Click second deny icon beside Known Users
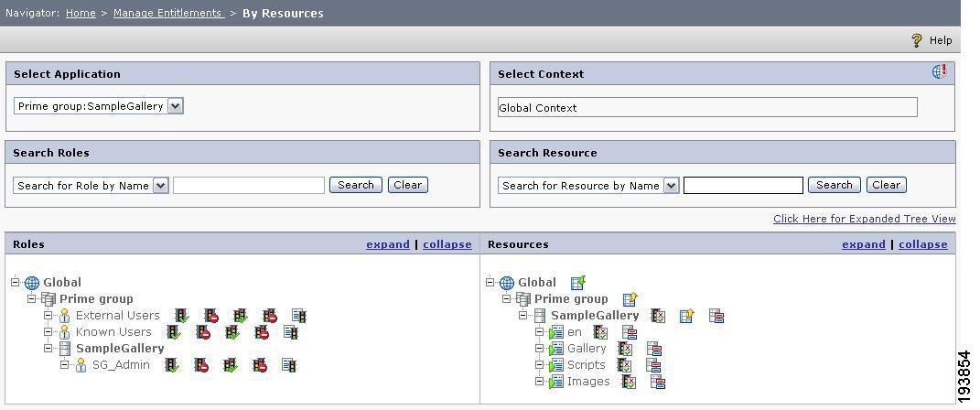The height and width of the screenshot is (410, 980). (263, 332)
